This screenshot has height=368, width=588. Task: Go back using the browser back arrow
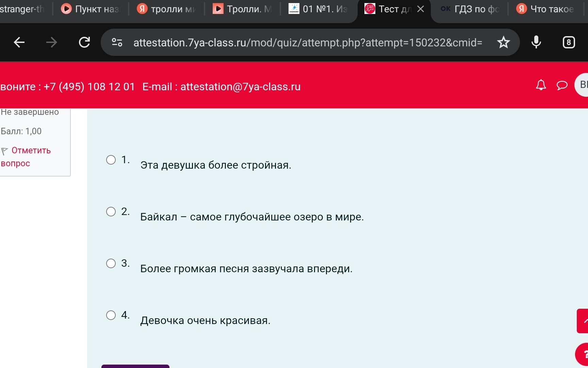click(x=19, y=43)
